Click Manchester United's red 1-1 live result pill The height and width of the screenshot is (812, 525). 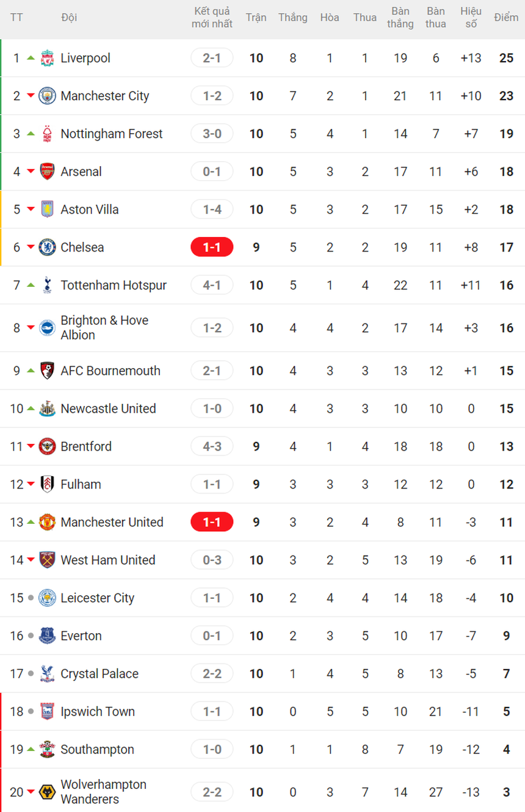coord(212,522)
